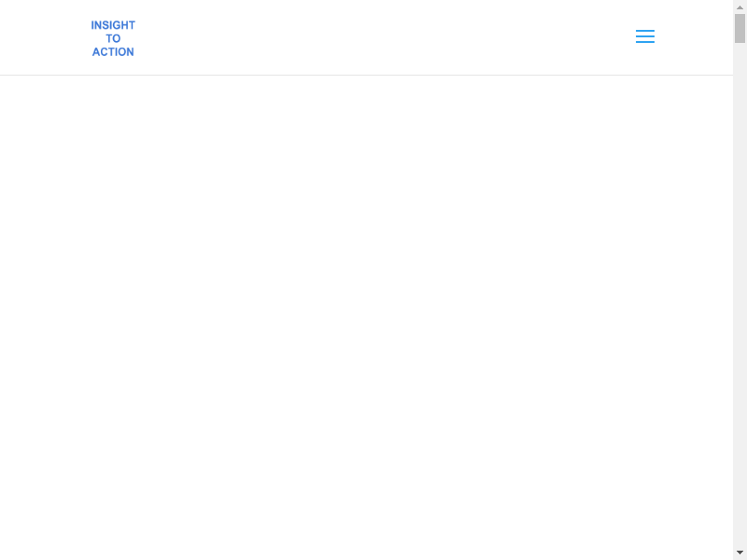747x560 pixels.
Task: Show site menu using blue hamburger button
Action: [645, 36]
